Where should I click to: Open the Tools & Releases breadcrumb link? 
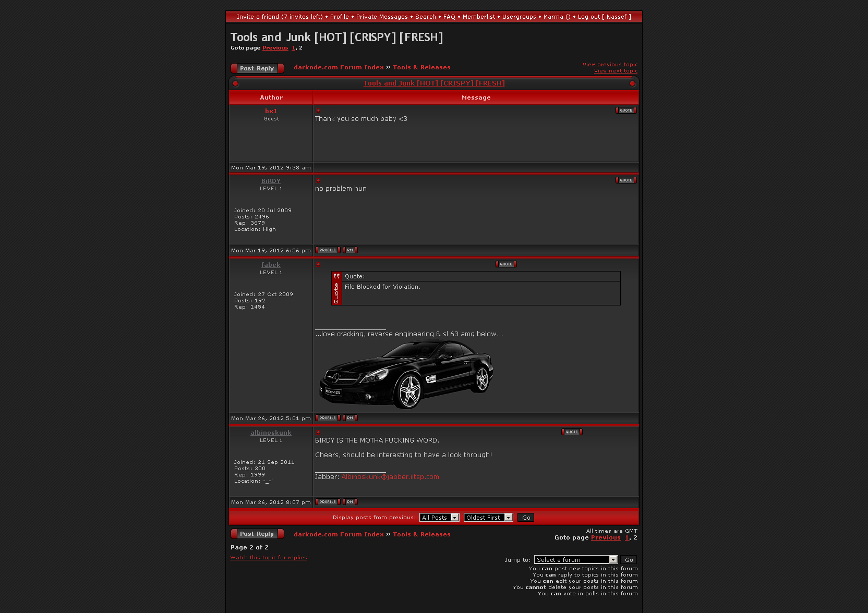[421, 67]
